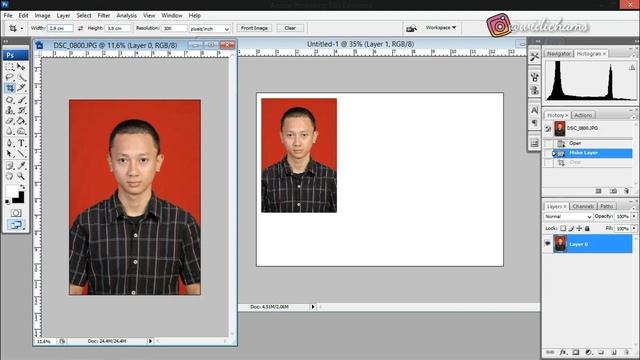Select the Rectangular Marquee tool
Screen dimensions: 640x360
[9, 67]
